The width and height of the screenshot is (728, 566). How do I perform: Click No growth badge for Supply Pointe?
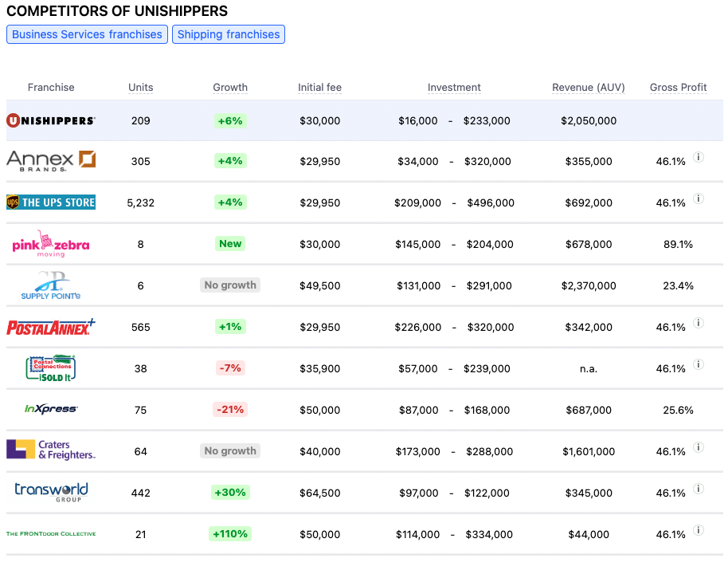(230, 285)
